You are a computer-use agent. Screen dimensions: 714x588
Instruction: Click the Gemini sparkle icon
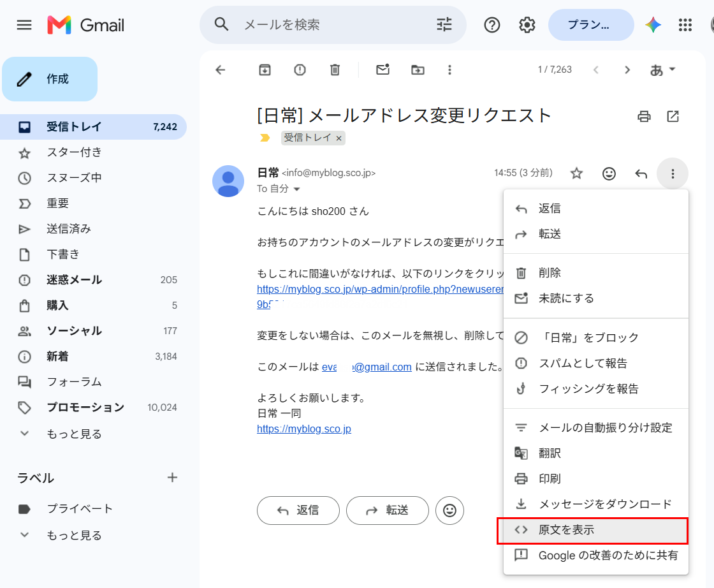tap(653, 25)
